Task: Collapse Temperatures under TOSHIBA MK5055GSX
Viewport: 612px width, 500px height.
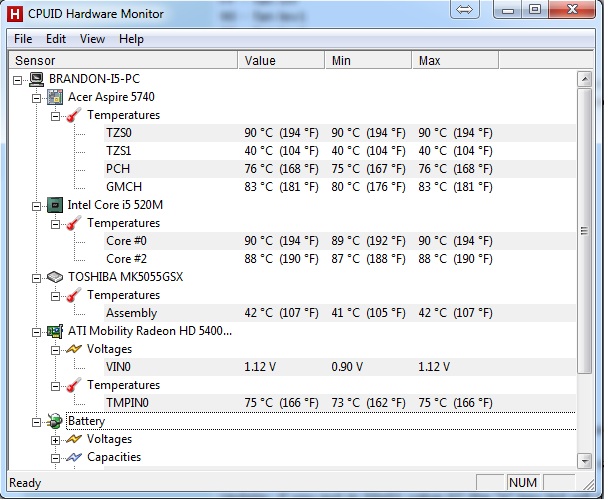Action: (x=55, y=297)
